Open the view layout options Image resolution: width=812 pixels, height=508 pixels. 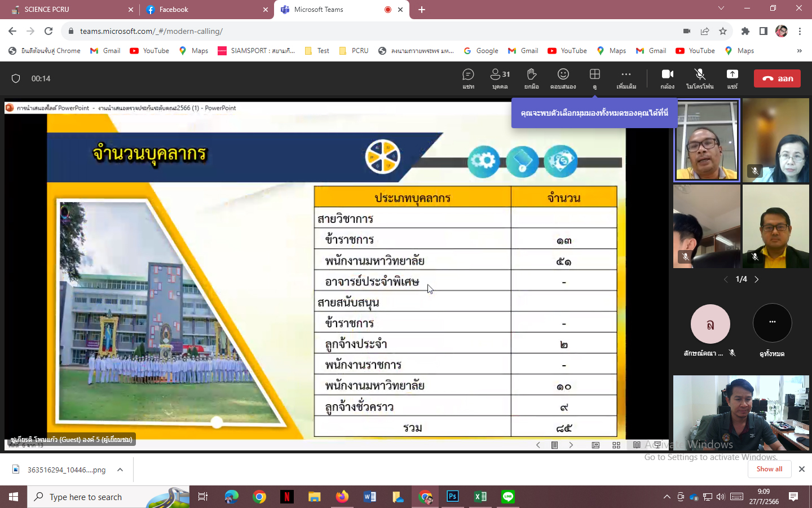(x=594, y=78)
